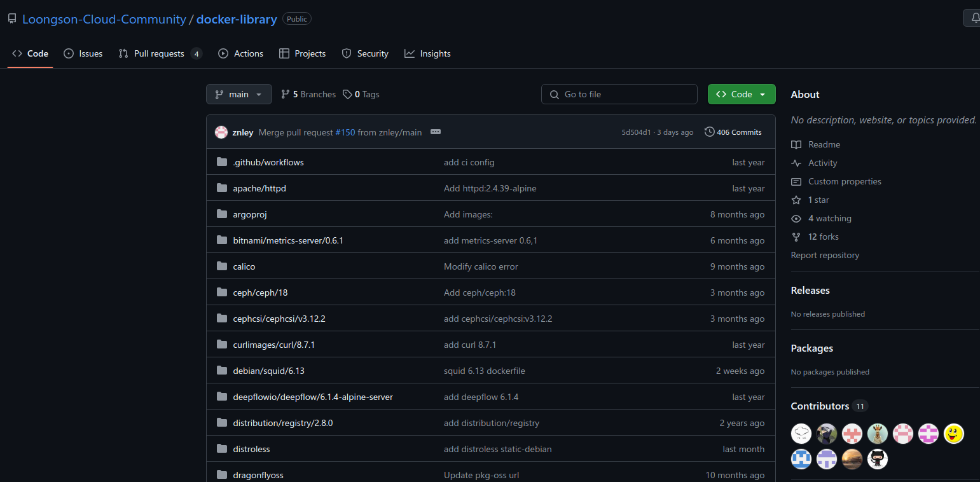Open the Contributors 11 heading link

[x=829, y=406]
